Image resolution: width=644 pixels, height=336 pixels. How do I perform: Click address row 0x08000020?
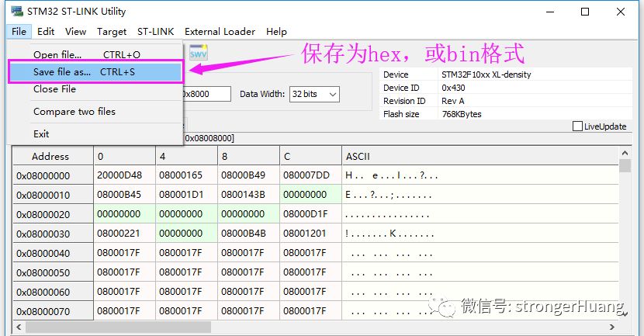(53, 214)
